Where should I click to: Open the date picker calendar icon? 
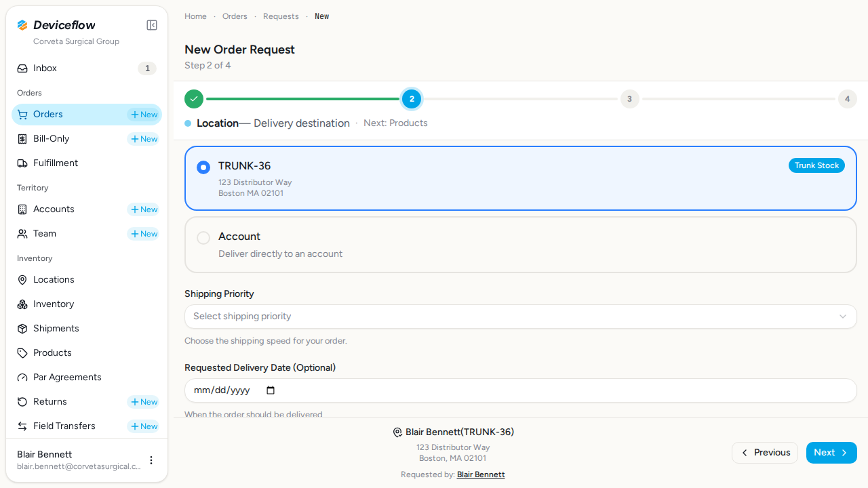tap(271, 390)
